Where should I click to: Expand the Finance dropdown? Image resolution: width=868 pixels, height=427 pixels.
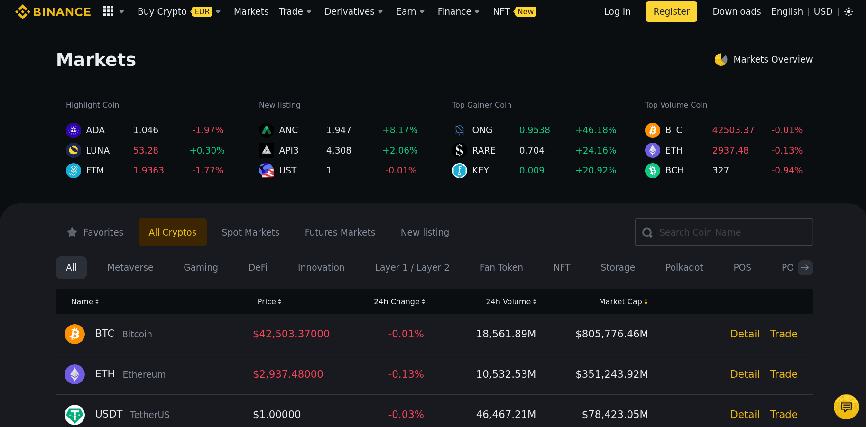click(477, 12)
